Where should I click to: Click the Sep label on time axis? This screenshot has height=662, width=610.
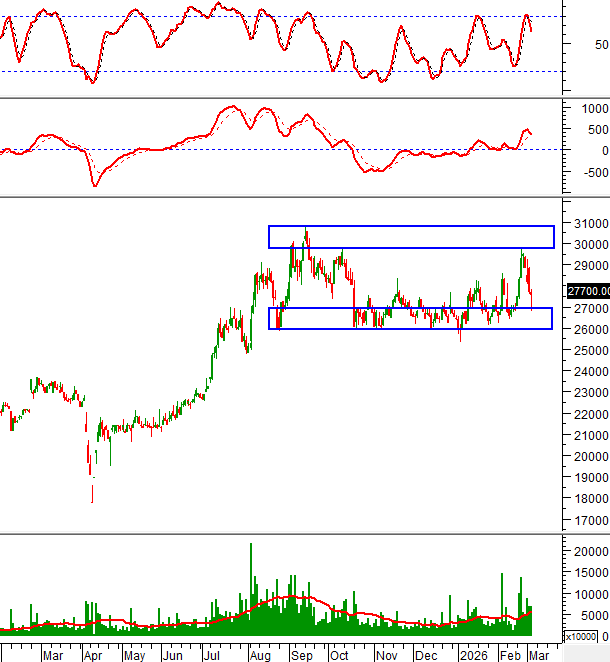[x=300, y=655]
